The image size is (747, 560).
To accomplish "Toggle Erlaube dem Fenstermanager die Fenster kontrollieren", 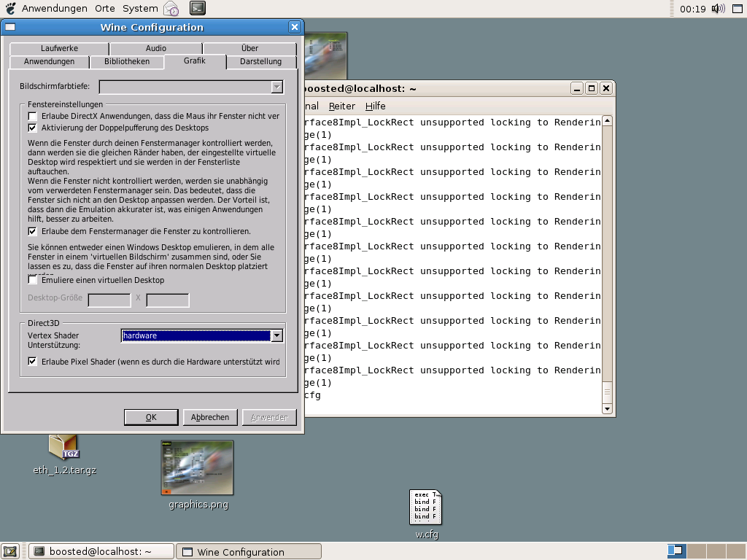I will click(32, 231).
